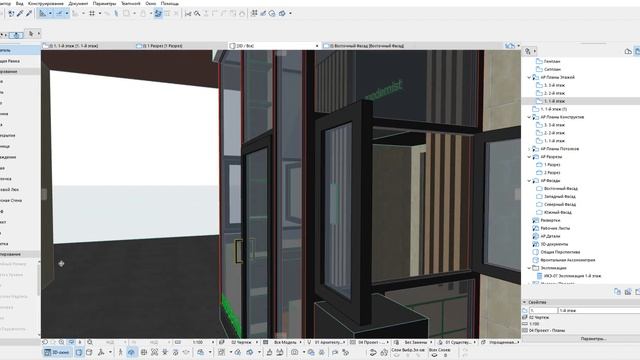Switch navigator to Project Map house icon

pos(628,51)
